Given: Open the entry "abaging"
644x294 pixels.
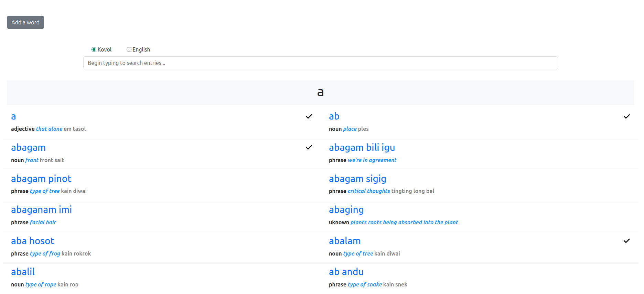Looking at the screenshot, I should pos(346,210).
